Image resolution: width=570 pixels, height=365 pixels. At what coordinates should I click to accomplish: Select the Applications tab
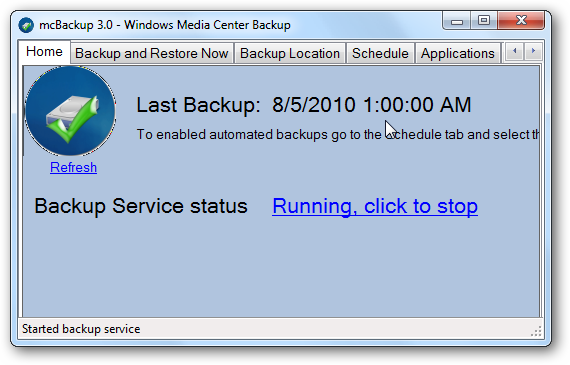click(x=458, y=53)
